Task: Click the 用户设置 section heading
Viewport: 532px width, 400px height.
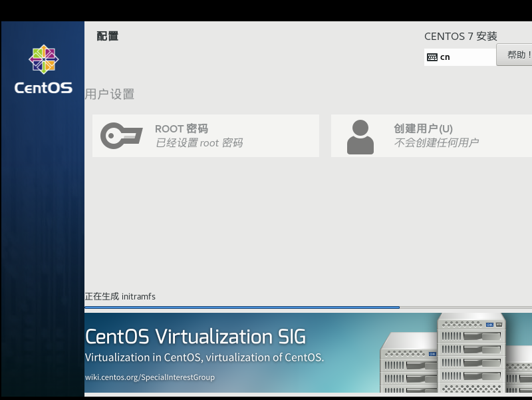Action: click(110, 95)
